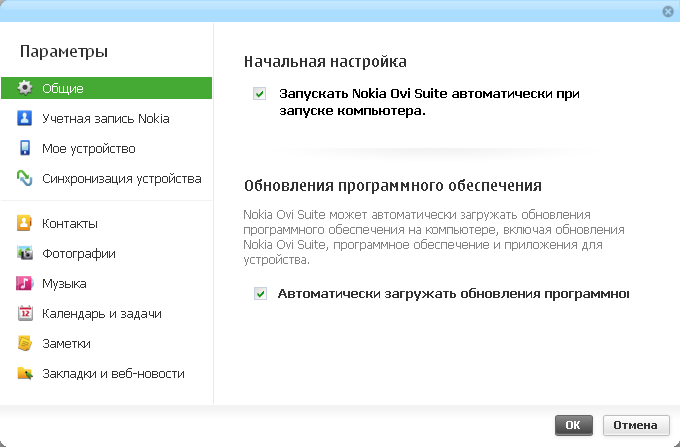Viewport: 680px width, 447px height.
Task: Click the Автоматически загружать обновления label text
Action: click(x=453, y=294)
